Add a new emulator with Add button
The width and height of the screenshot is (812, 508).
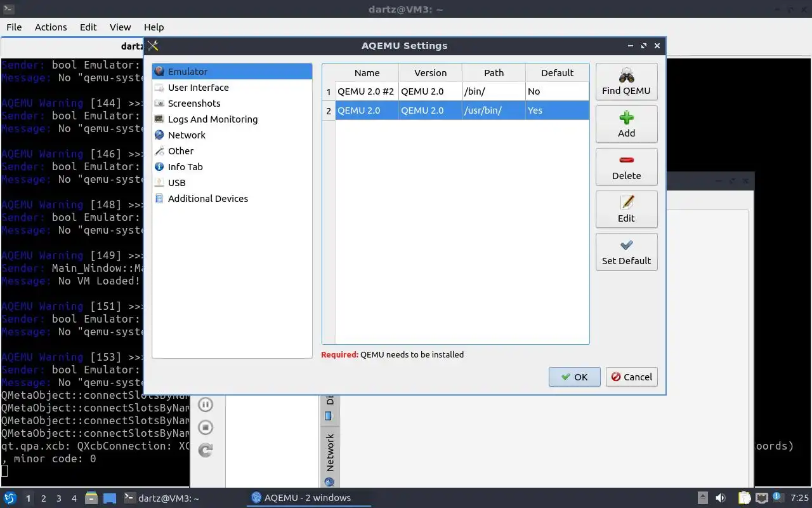[626, 124]
